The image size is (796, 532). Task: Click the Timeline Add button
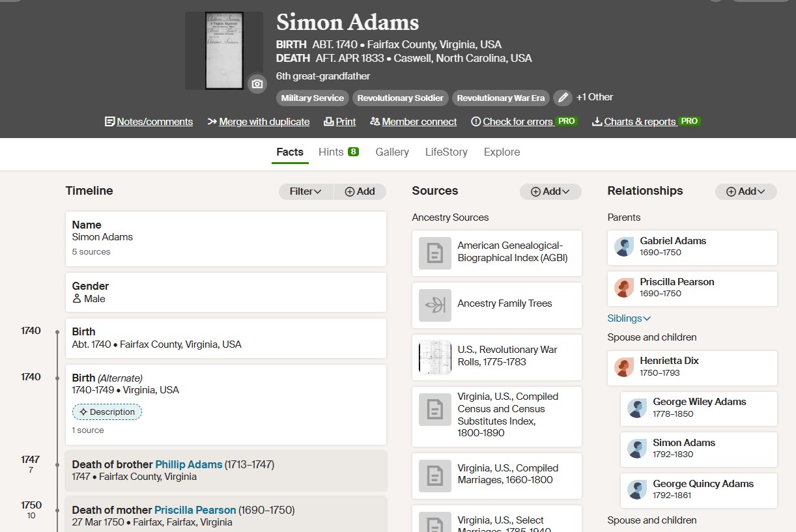pos(360,191)
